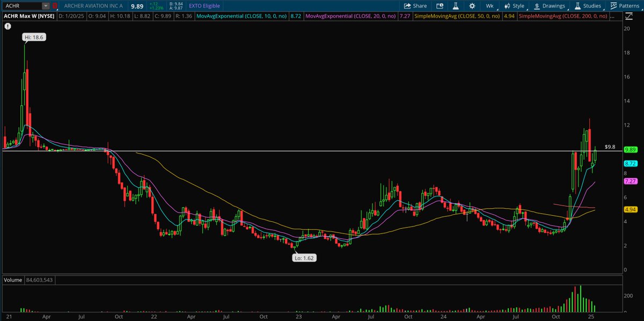Image resolution: width=644 pixels, height=321 pixels.
Task: Click the 8.72 value after the 10 EMA label
Action: (x=295, y=17)
